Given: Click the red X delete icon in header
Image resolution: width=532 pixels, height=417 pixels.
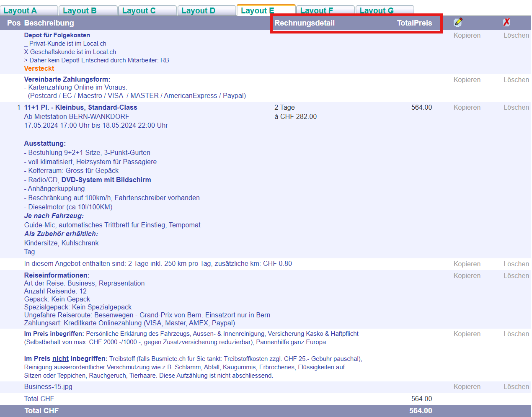Looking at the screenshot, I should coord(506,22).
